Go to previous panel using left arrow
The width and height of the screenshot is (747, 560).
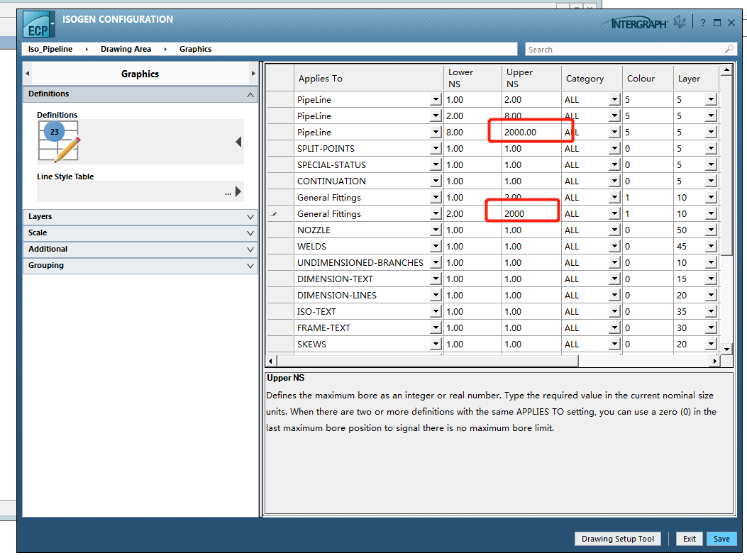pos(28,74)
